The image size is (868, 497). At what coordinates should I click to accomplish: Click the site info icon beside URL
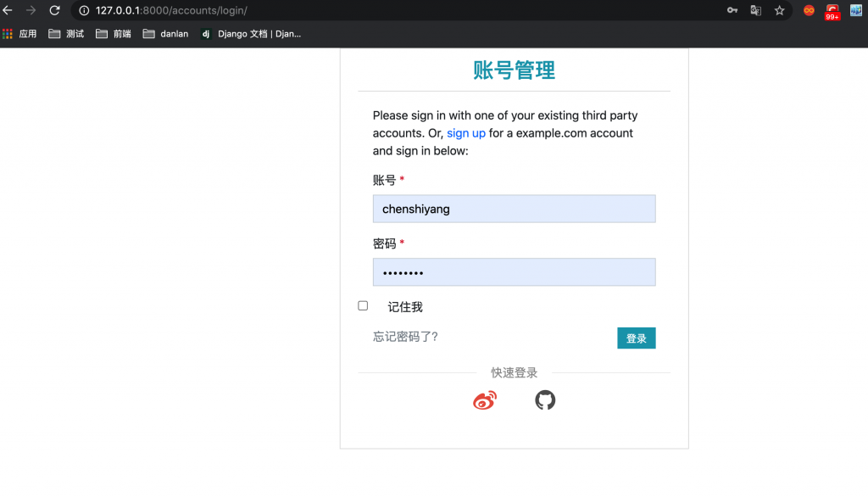[84, 10]
